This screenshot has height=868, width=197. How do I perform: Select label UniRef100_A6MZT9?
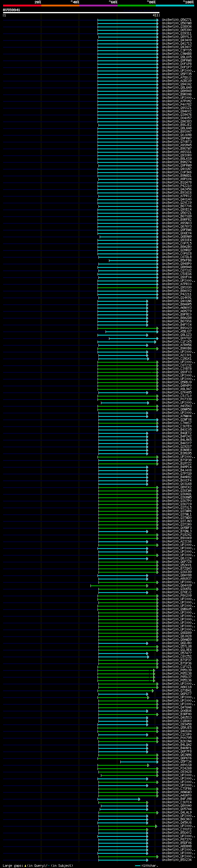177,311
